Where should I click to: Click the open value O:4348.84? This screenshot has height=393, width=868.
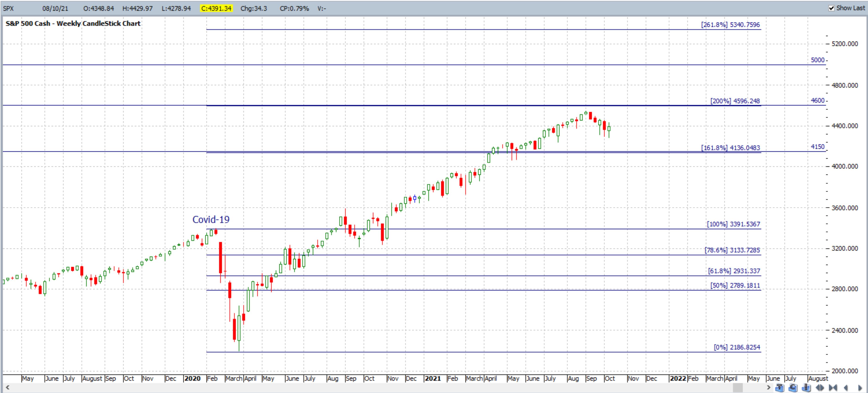pyautogui.click(x=99, y=8)
